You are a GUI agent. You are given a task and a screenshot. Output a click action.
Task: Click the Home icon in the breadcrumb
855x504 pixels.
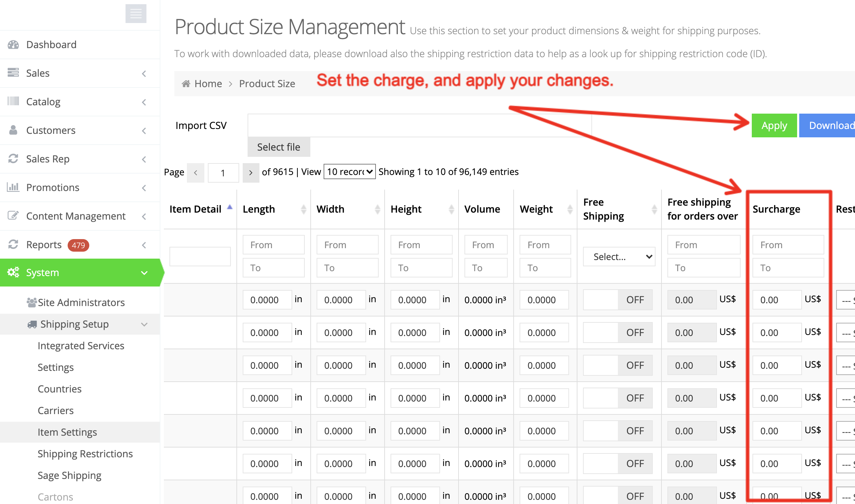click(x=186, y=84)
